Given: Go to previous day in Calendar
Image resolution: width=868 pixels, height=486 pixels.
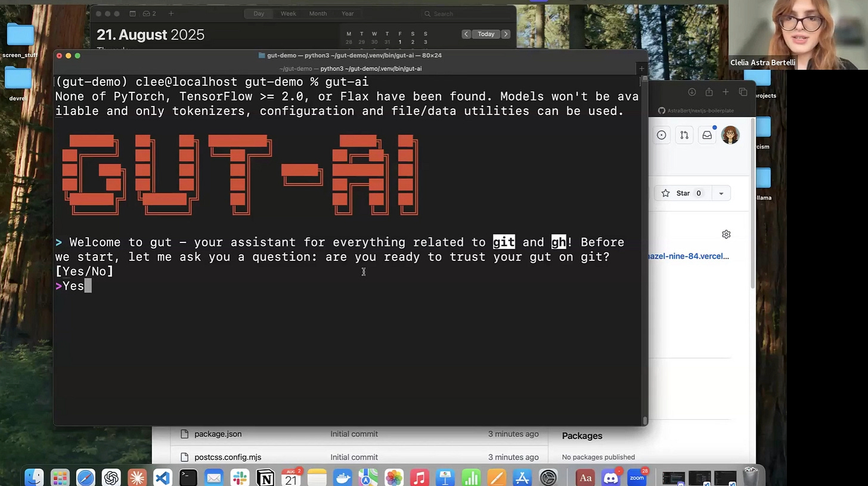Looking at the screenshot, I should point(466,34).
